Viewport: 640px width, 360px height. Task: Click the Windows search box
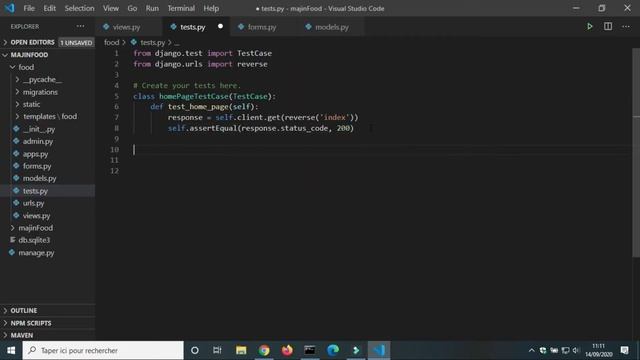point(103,350)
